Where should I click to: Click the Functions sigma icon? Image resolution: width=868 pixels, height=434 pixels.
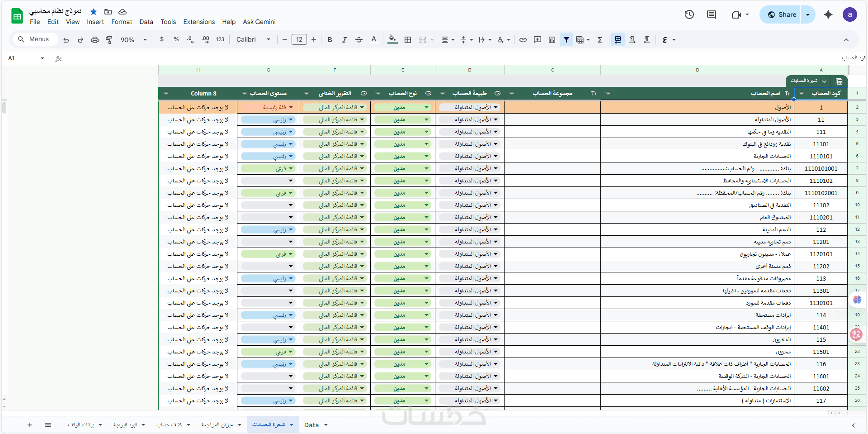pos(600,40)
